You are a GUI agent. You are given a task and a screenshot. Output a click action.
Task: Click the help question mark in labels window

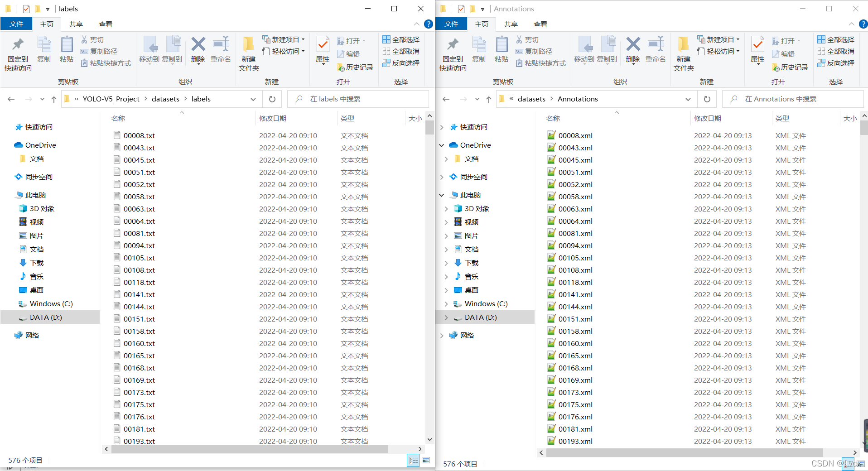[428, 24]
